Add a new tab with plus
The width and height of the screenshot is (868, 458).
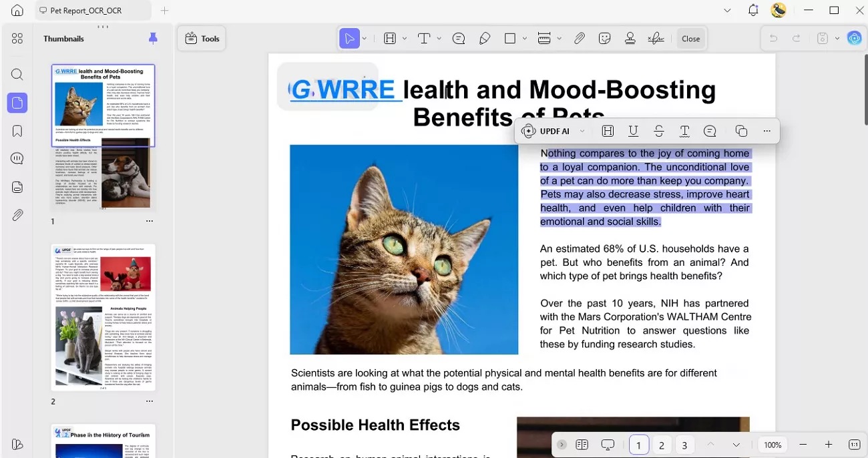tap(164, 11)
